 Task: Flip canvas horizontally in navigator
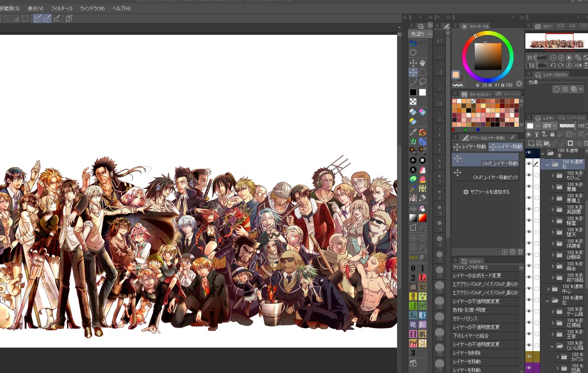pos(578,65)
